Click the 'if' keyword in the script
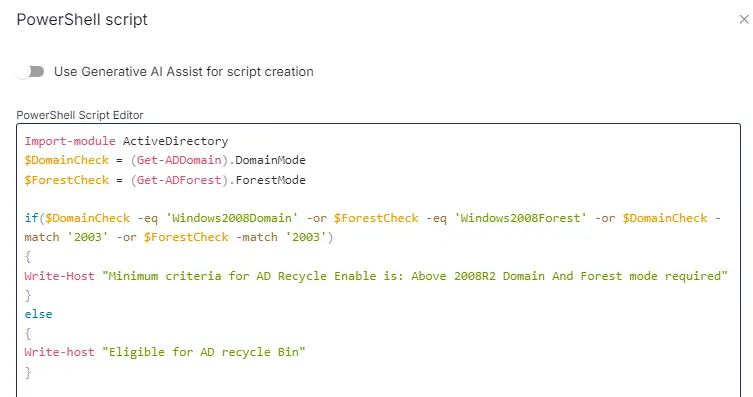This screenshot has height=397, width=753. [x=31, y=218]
